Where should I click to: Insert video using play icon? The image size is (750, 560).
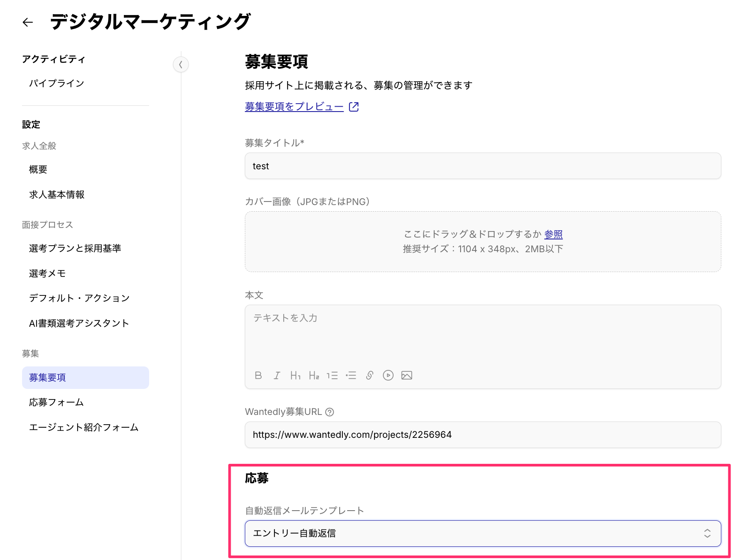388,375
